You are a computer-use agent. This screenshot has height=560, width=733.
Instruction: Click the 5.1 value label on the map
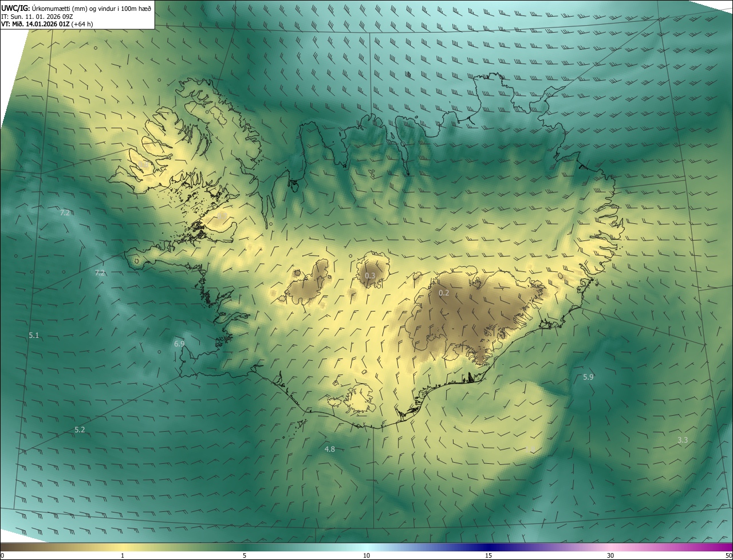point(34,335)
